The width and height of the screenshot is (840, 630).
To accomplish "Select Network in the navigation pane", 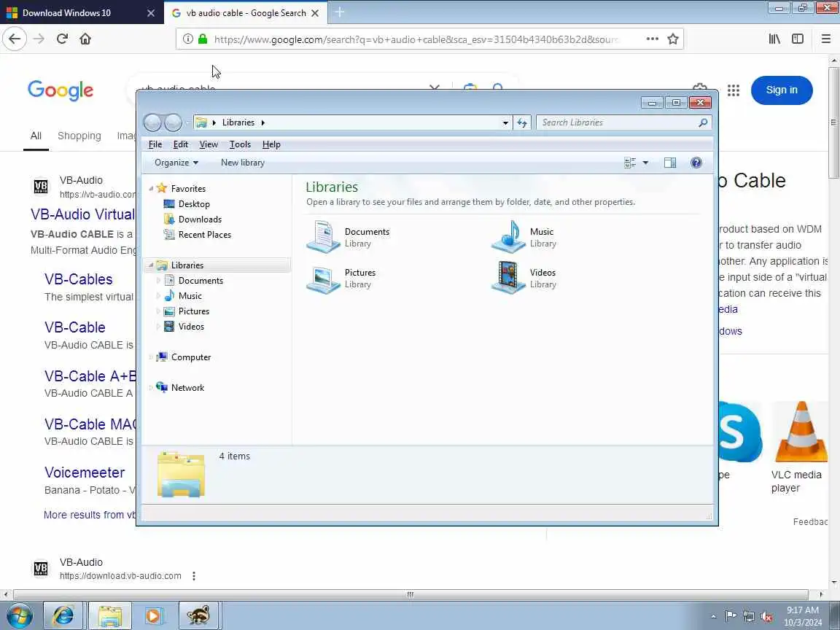I will coord(187,388).
